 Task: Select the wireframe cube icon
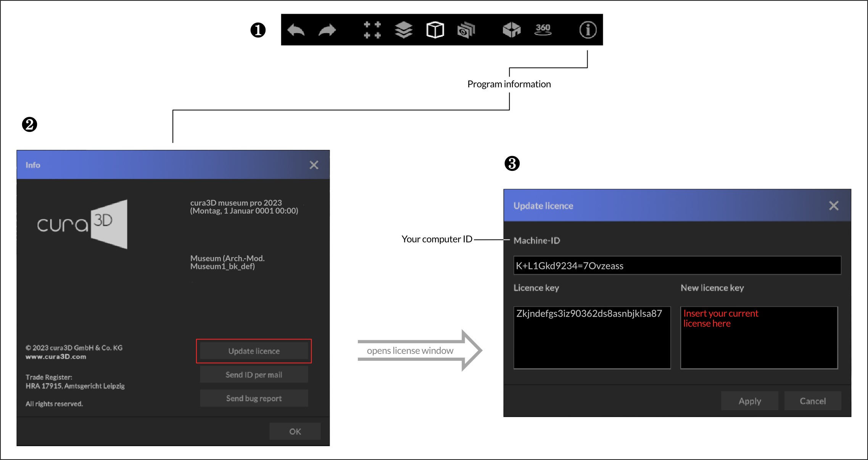(x=435, y=30)
